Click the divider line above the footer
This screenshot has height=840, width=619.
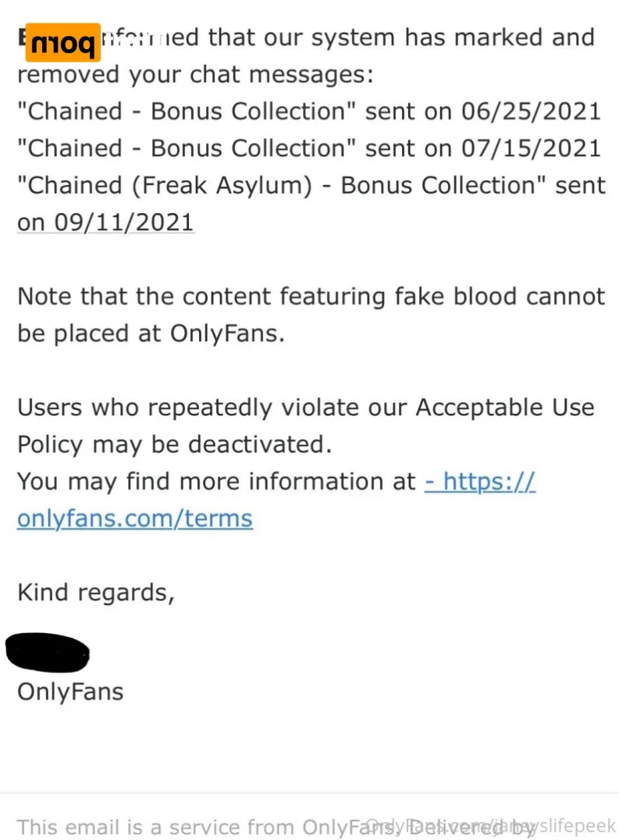pos(309,793)
